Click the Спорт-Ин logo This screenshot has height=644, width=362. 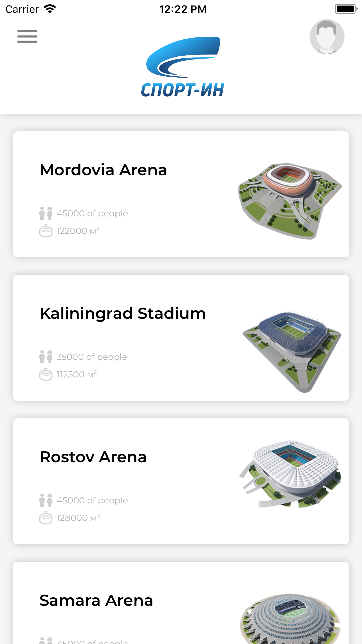tap(183, 68)
